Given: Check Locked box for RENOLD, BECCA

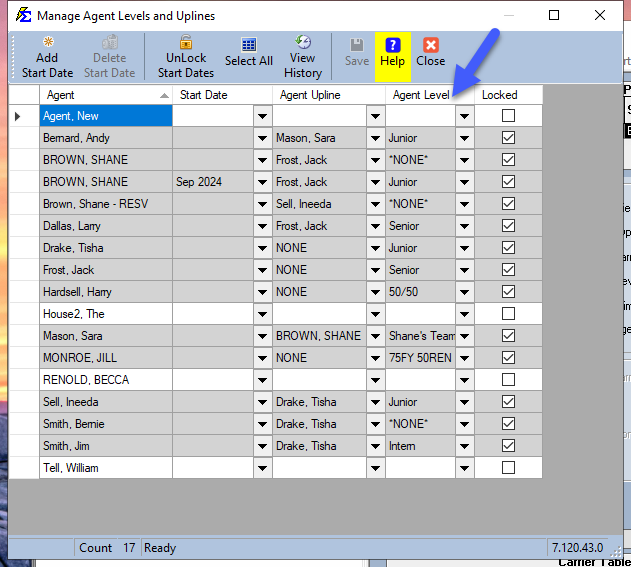Looking at the screenshot, I should coord(508,379).
